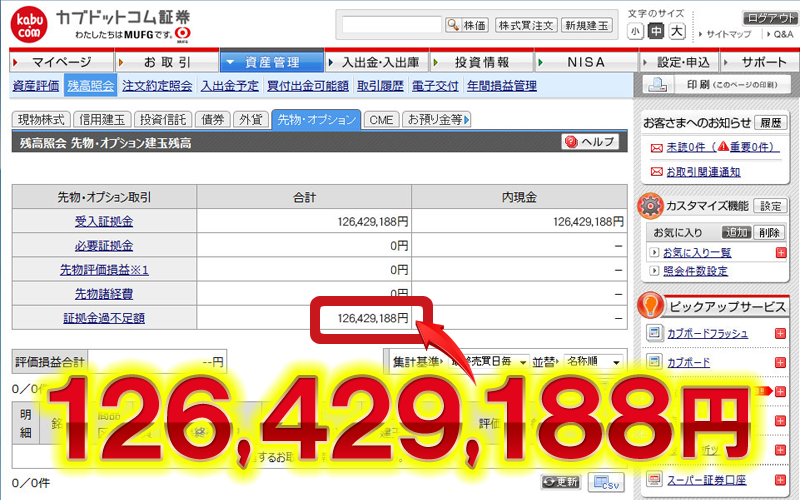This screenshot has height=500, width=800.
Task: Set text size to 中
Action: point(656,32)
